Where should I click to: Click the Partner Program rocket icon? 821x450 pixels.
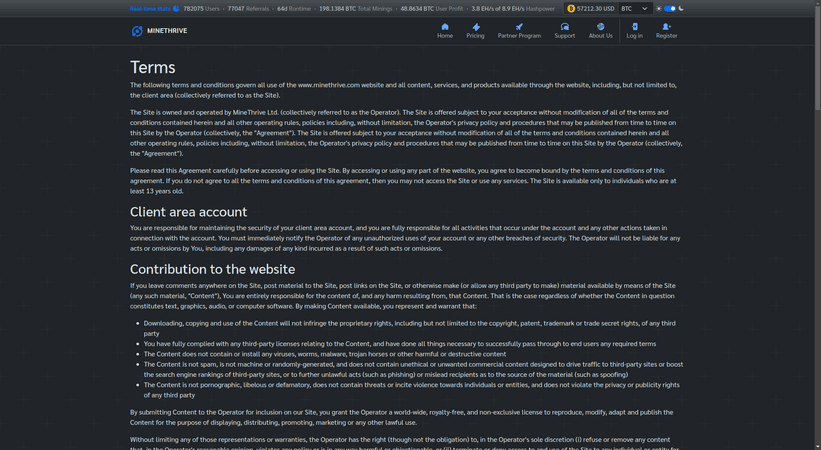pyautogui.click(x=519, y=27)
